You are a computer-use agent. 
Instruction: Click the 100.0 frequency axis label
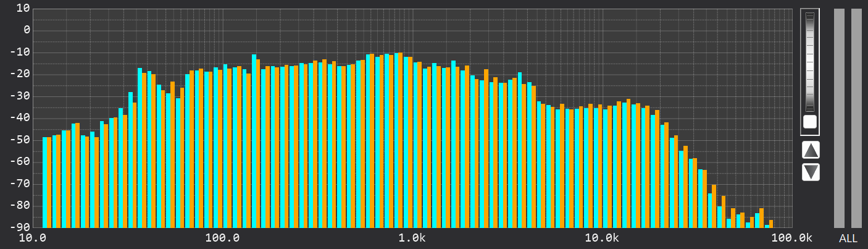tap(223, 238)
